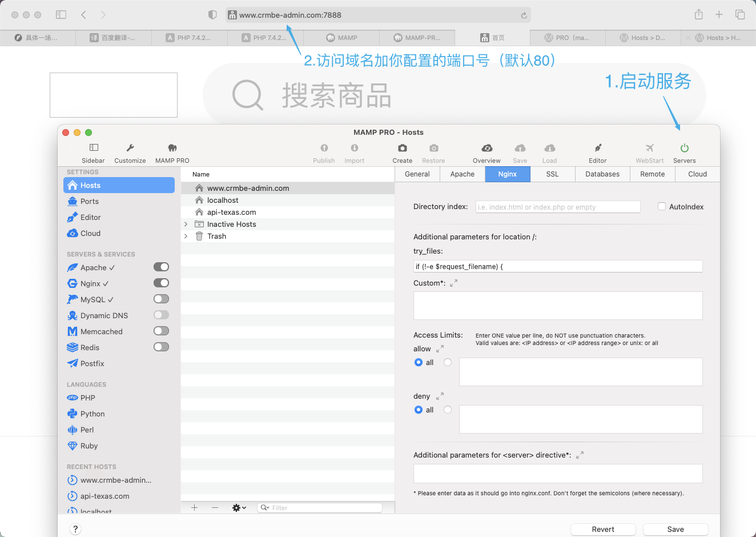Click the cloud Save toolbar icon
The width and height of the screenshot is (756, 537).
tap(520, 148)
